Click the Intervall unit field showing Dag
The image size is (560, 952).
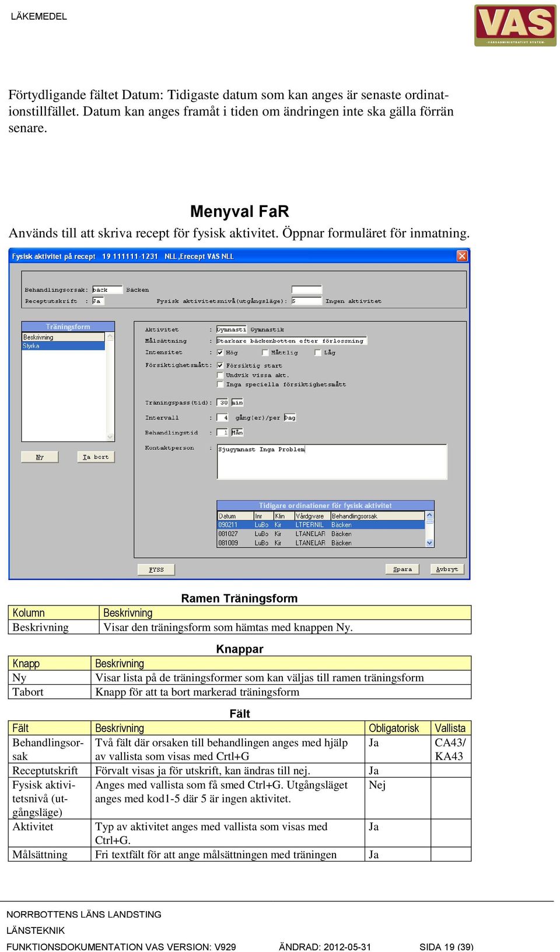[x=290, y=418]
